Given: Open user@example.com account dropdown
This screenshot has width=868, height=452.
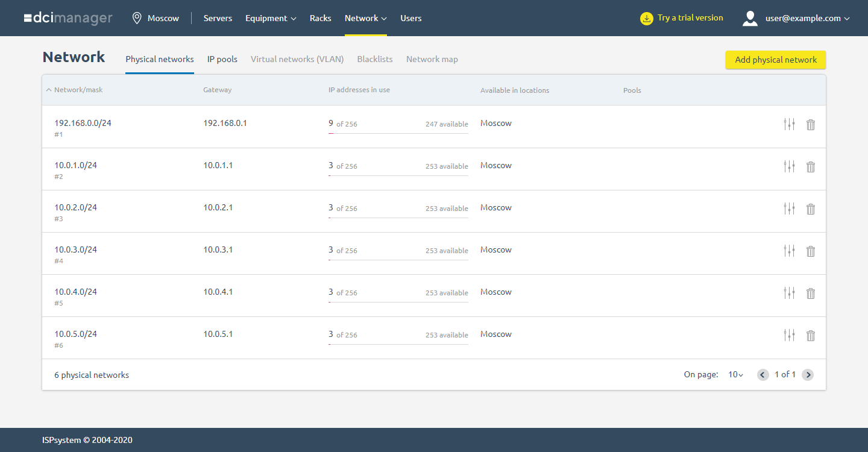Looking at the screenshot, I should (x=807, y=18).
